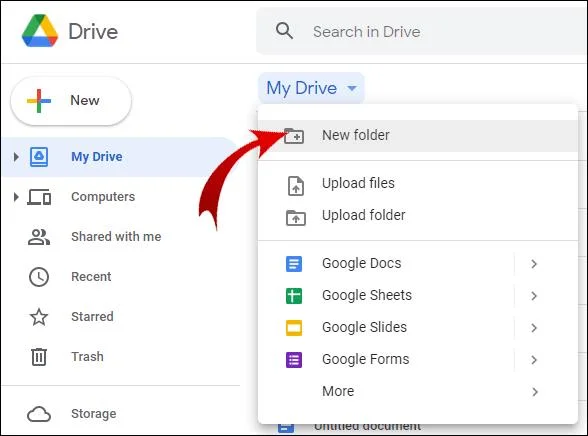Open the Storage page
The width and height of the screenshot is (588, 436).
coord(94,414)
